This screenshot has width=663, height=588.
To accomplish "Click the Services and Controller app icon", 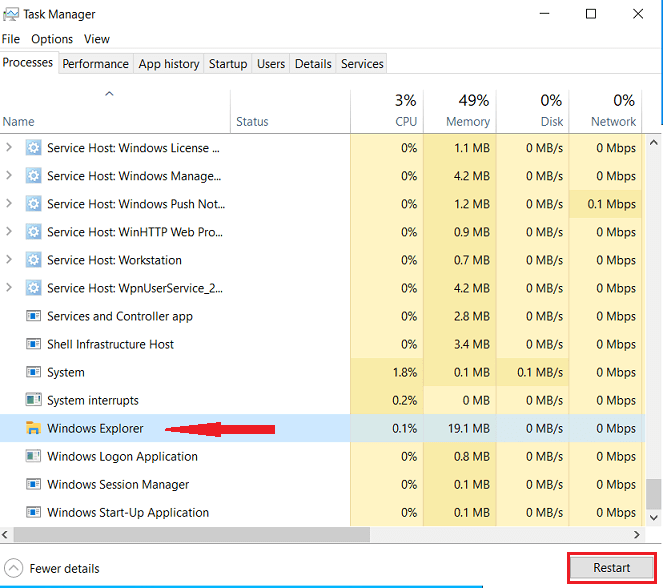I will (x=33, y=316).
